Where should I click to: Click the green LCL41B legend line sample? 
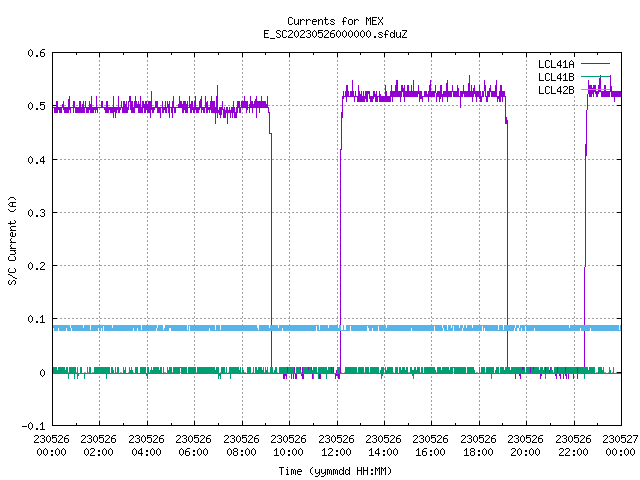[595, 77]
